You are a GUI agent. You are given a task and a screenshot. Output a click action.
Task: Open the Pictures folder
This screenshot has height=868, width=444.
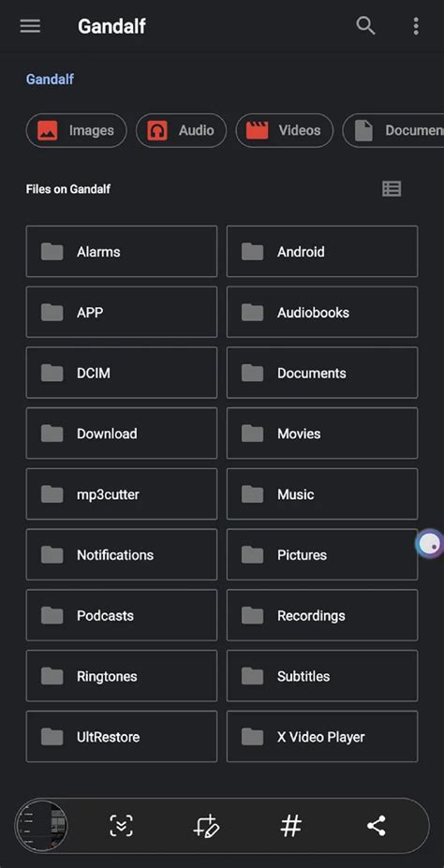coord(321,554)
